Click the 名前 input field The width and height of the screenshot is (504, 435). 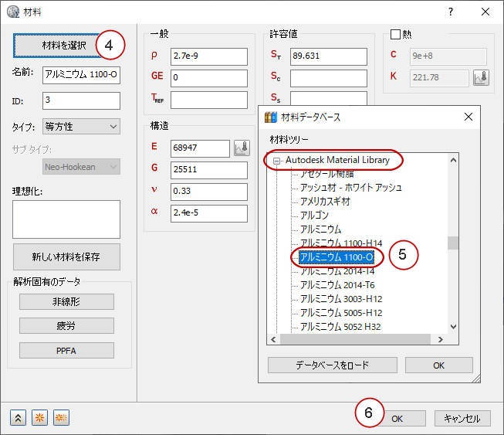click(81, 75)
